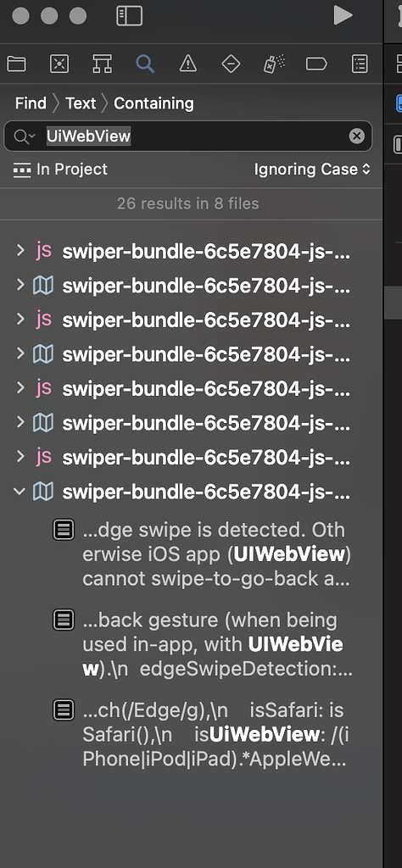
Task: Select the Find navigator magnifier icon
Action: 145,64
